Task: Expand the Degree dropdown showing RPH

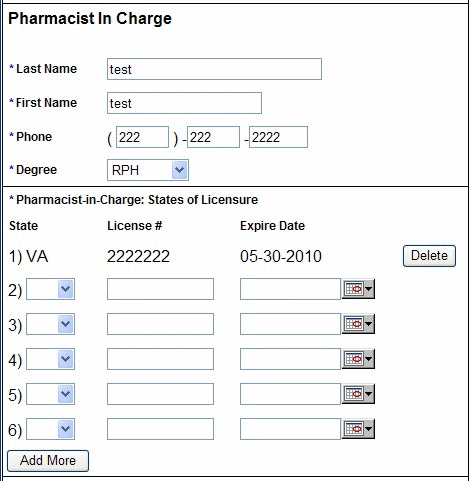Action: pos(148,170)
